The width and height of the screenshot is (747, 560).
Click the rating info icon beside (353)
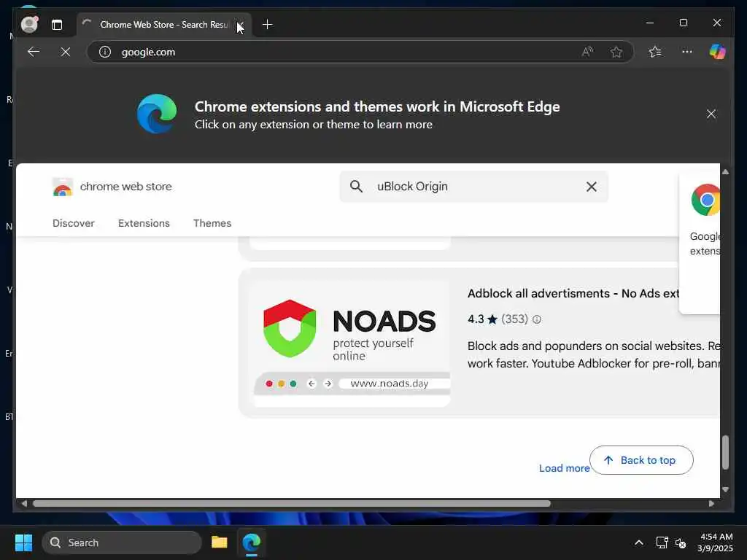tap(537, 319)
